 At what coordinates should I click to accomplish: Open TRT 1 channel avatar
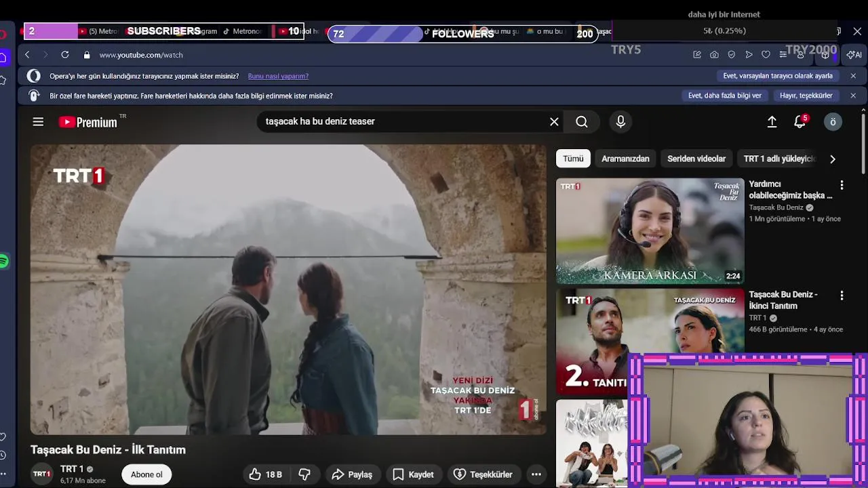(x=42, y=474)
